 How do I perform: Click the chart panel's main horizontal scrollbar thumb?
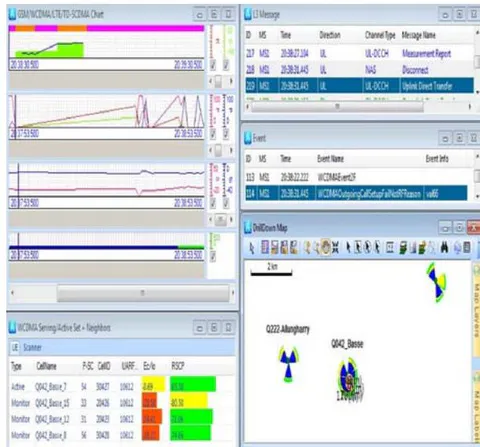(143, 293)
